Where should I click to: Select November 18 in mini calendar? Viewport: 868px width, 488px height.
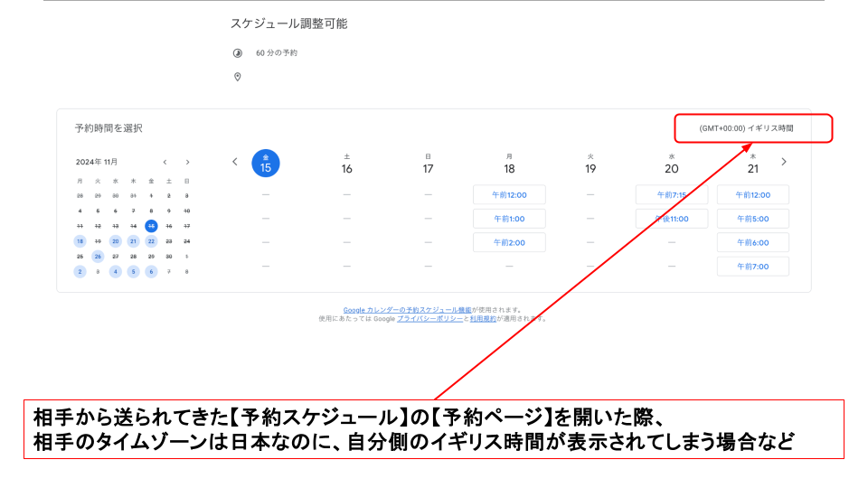point(80,241)
